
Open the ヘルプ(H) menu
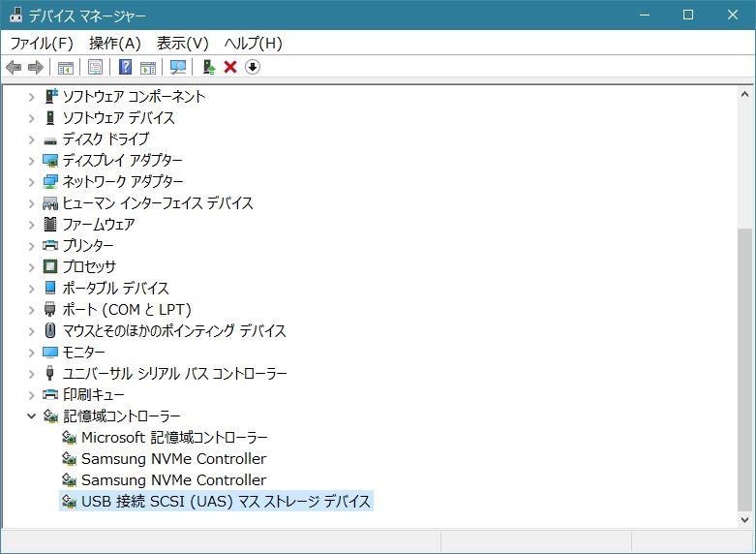[253, 43]
